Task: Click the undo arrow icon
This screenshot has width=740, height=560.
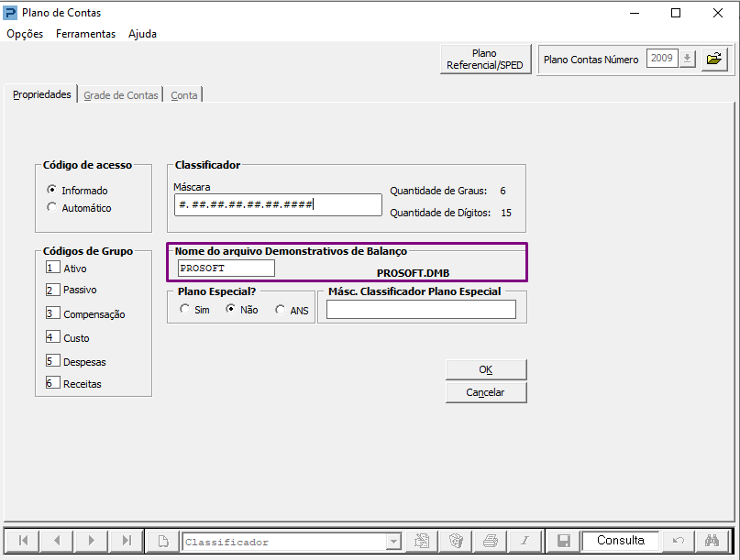Action: tap(678, 541)
